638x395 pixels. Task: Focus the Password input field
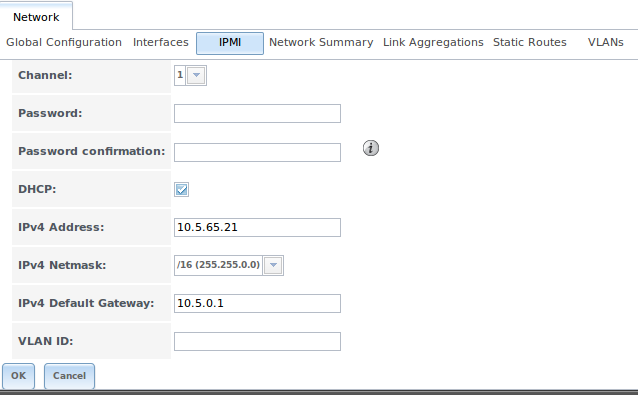pos(257,113)
